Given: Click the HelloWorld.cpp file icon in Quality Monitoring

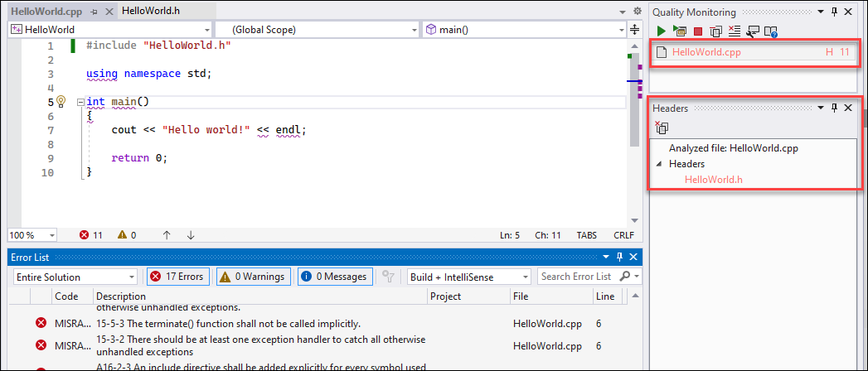Looking at the screenshot, I should click(661, 52).
